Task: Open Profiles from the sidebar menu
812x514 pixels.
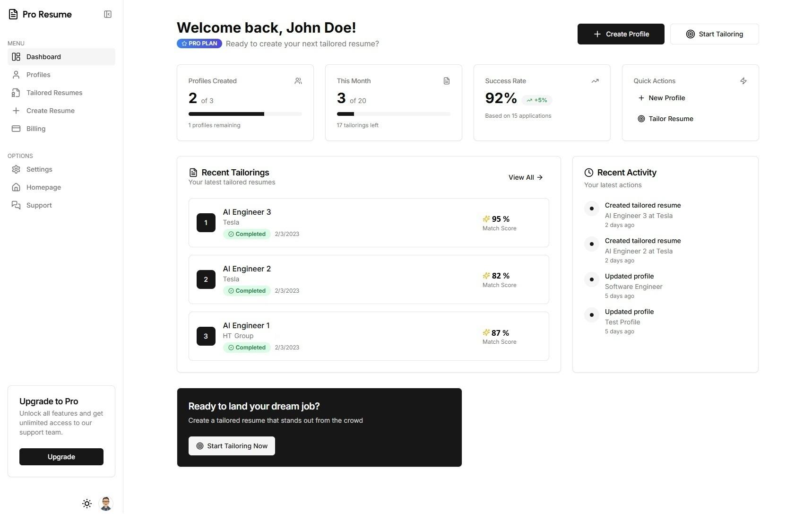Action: pyautogui.click(x=38, y=75)
